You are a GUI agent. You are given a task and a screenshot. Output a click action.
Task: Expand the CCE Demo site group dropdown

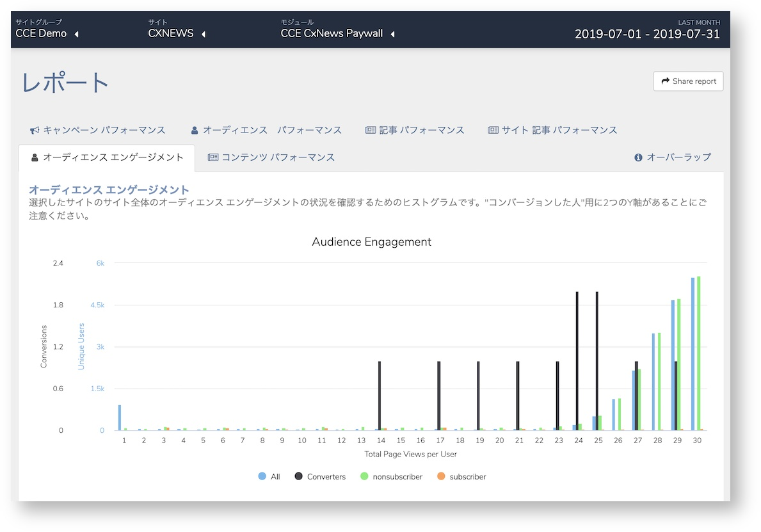[76, 34]
